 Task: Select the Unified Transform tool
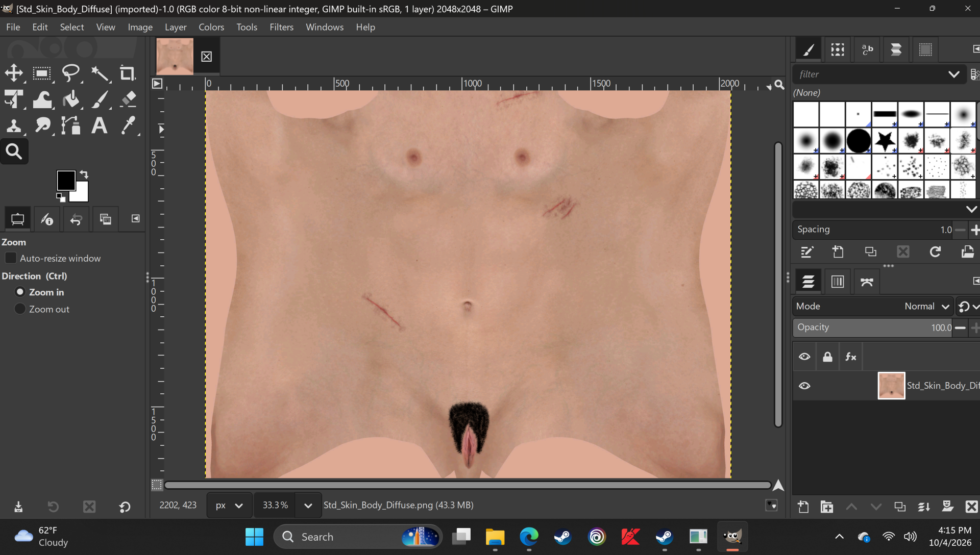point(14,99)
